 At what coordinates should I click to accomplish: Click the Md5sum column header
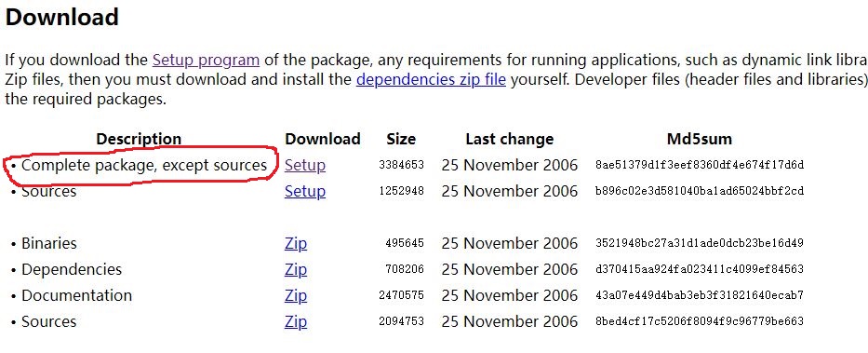pos(700,139)
